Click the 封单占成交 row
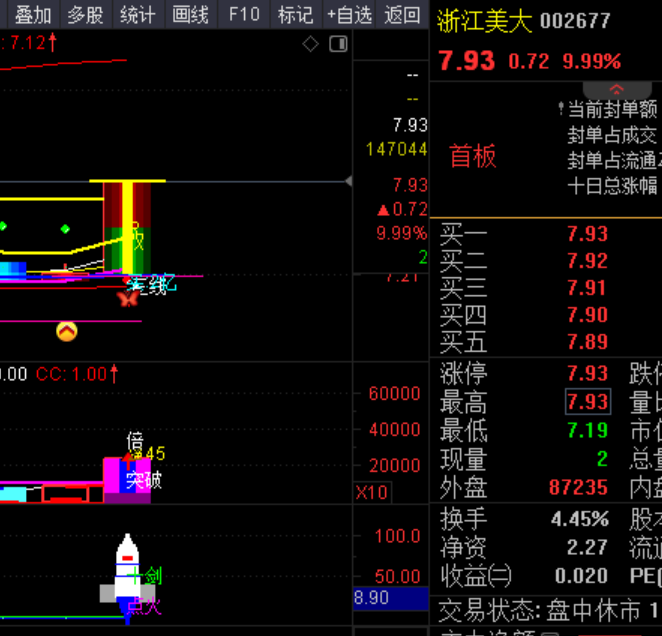 point(613,135)
